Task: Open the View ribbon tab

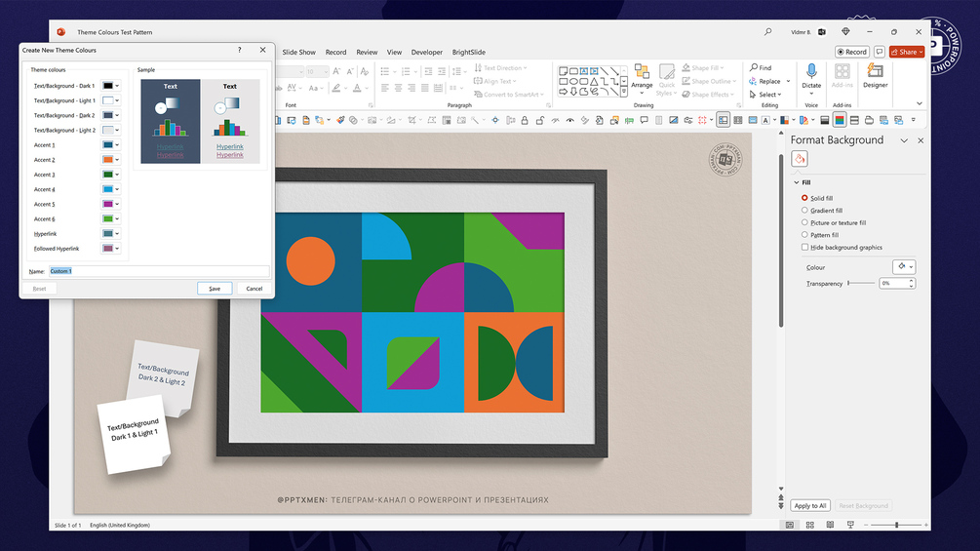Action: coord(394,52)
